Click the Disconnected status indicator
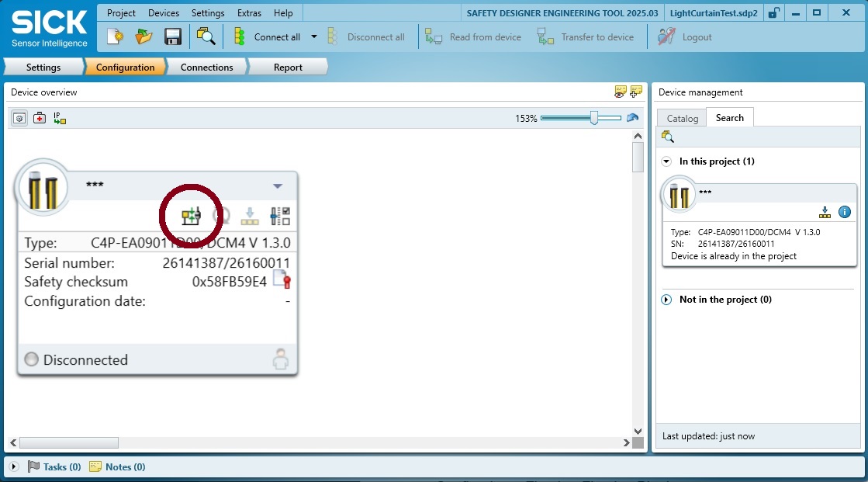 point(32,359)
